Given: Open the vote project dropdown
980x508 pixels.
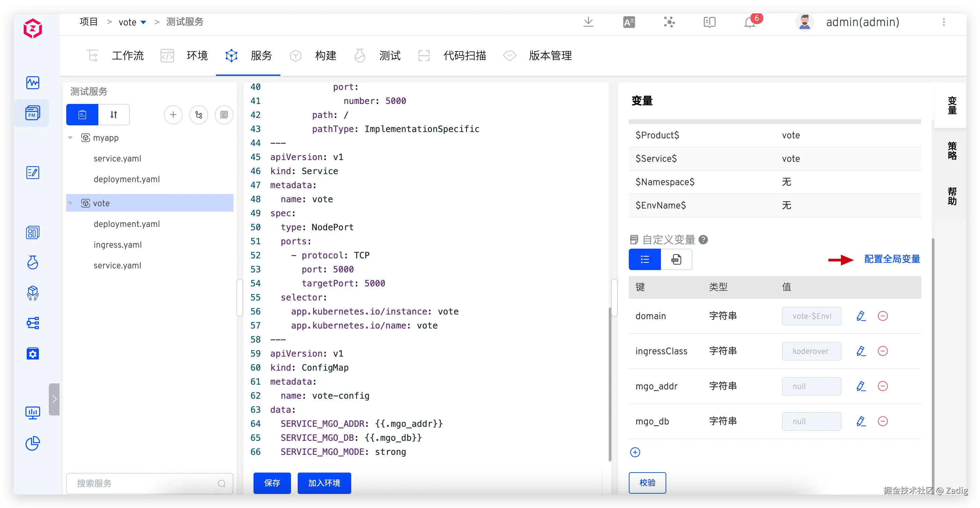Looking at the screenshot, I should coord(143,22).
